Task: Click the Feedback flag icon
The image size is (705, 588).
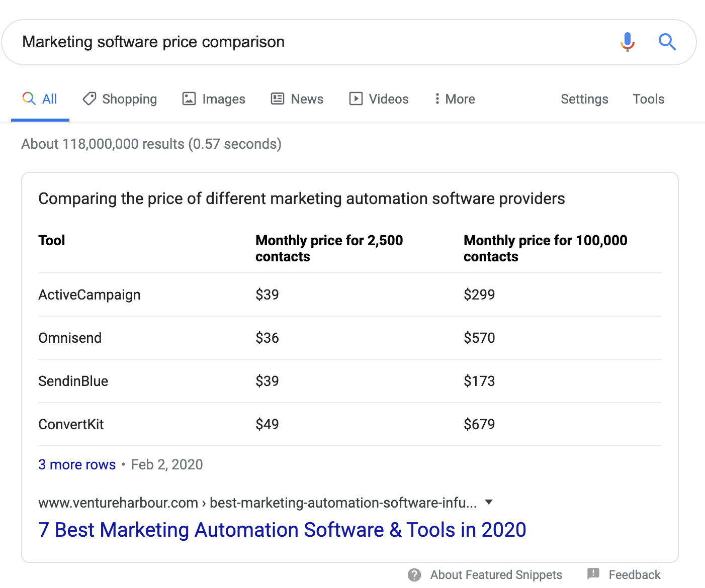Action: point(593,574)
